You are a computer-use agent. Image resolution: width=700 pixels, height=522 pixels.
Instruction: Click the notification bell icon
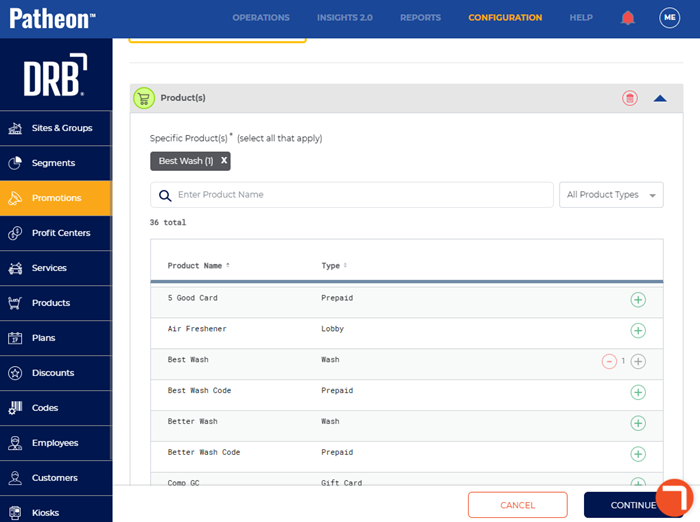click(x=628, y=18)
